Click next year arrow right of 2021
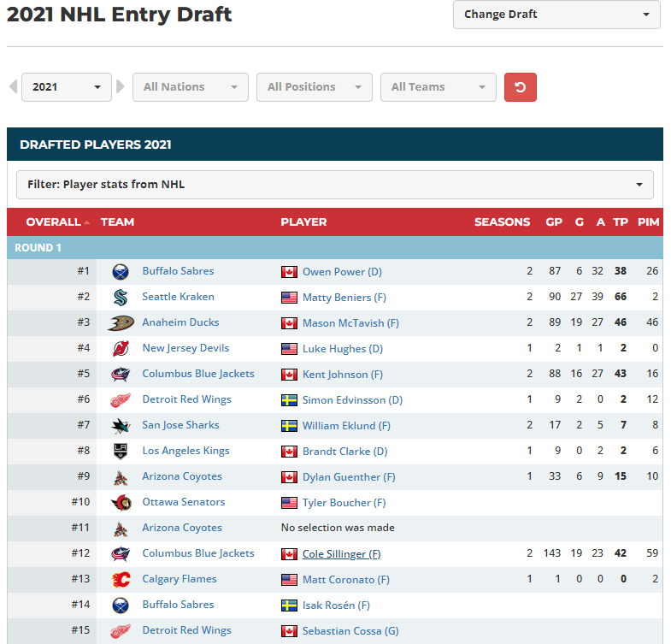Image resolution: width=671 pixels, height=644 pixels. [x=121, y=87]
